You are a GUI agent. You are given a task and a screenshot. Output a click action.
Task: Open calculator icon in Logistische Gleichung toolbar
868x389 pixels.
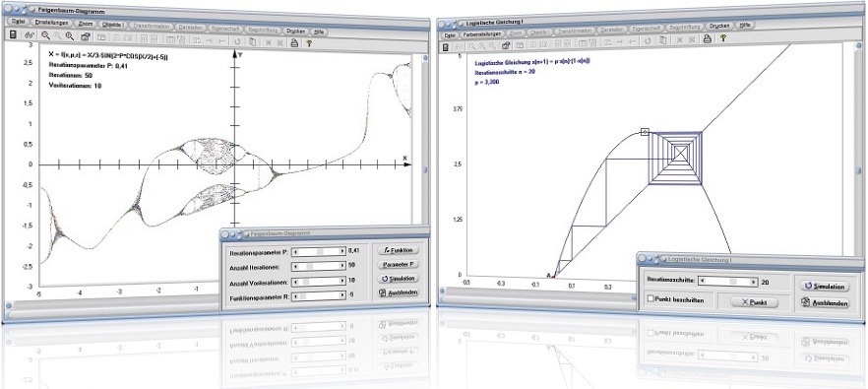pos(445,47)
